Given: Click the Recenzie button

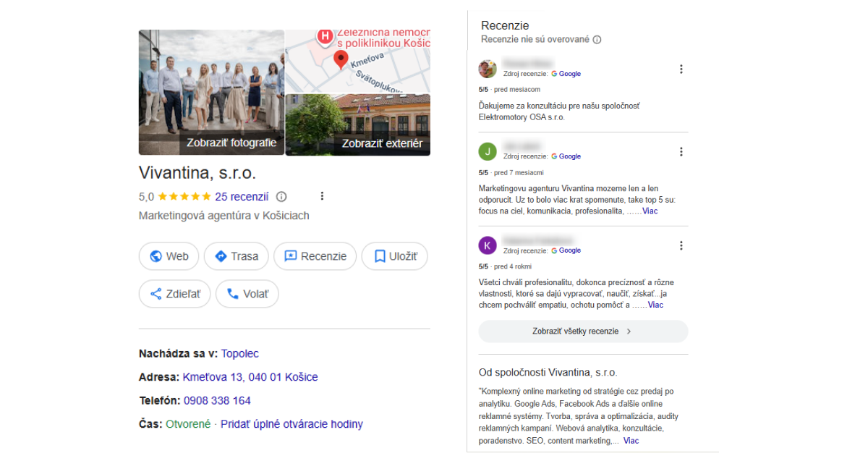Looking at the screenshot, I should (315, 256).
